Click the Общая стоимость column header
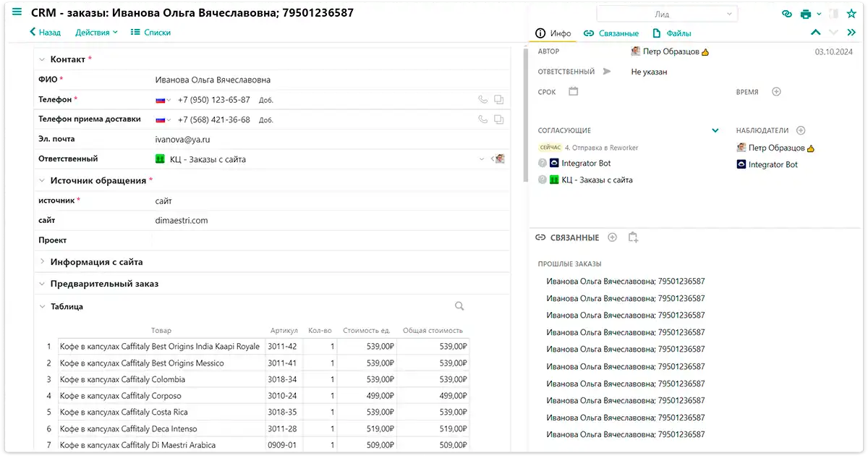The width and height of the screenshot is (868, 456). (433, 330)
